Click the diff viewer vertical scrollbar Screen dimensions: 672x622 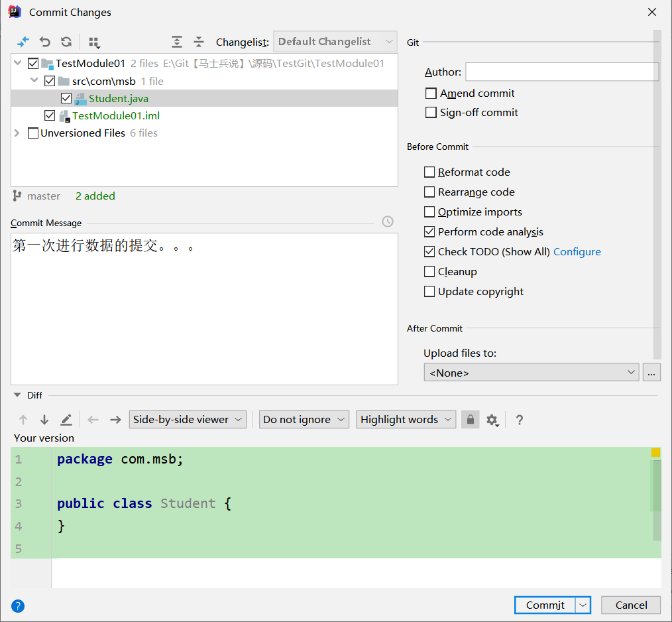click(x=657, y=500)
